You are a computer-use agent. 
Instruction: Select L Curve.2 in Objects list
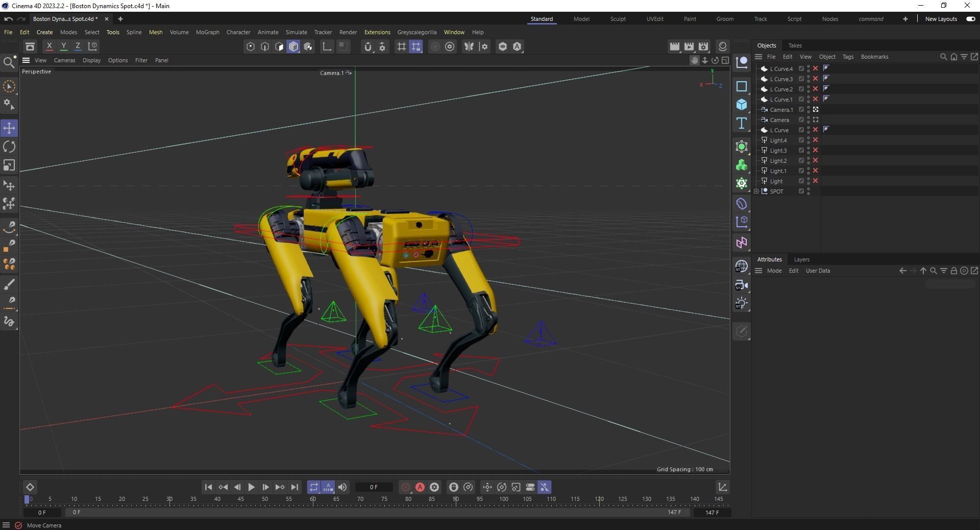pos(781,89)
